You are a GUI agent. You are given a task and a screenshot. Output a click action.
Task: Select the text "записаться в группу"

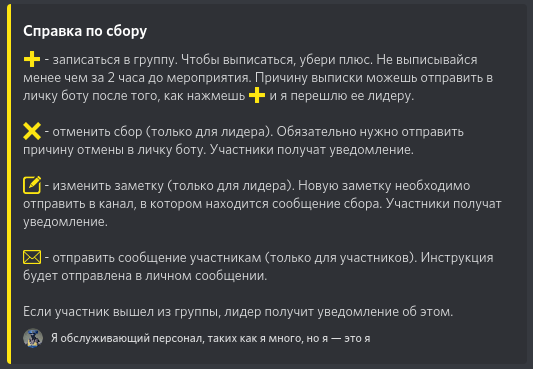[x=114, y=60]
